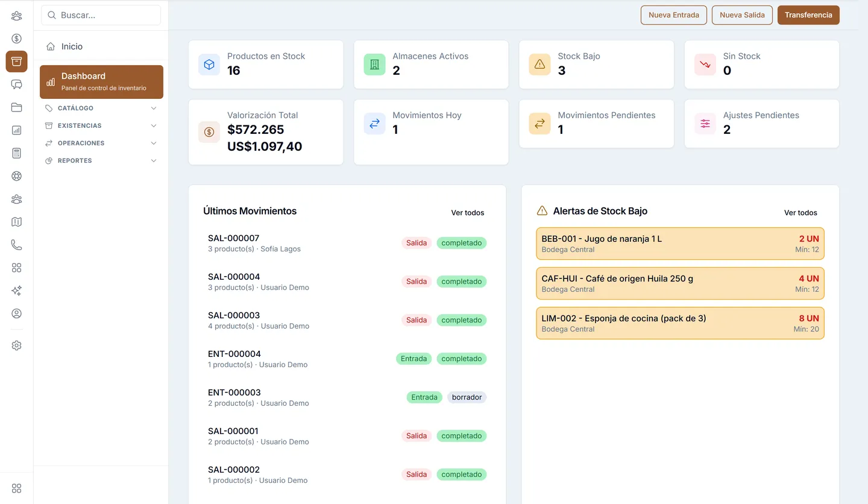Image resolution: width=868 pixels, height=504 pixels.
Task: Open the LIM-002 Esponja de cocina alert
Action: coord(680,323)
